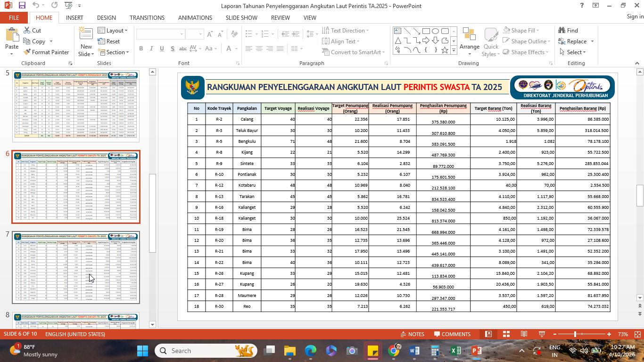644x362 pixels.
Task: Open font size dropdown
Action: tap(201, 34)
